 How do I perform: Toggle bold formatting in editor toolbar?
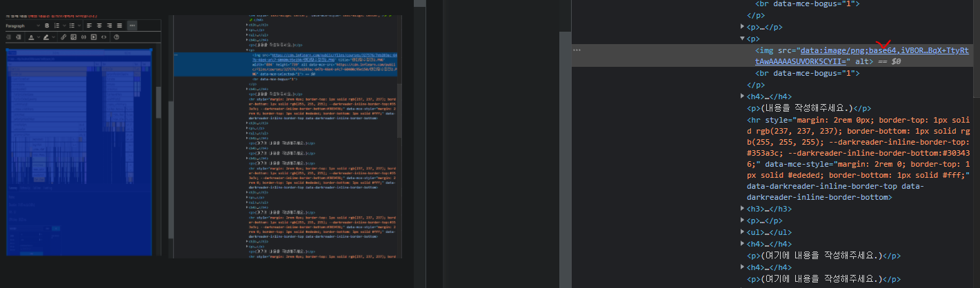click(47, 25)
